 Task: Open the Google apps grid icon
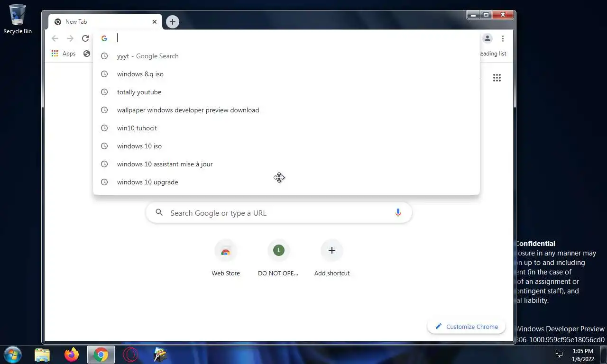click(x=497, y=78)
